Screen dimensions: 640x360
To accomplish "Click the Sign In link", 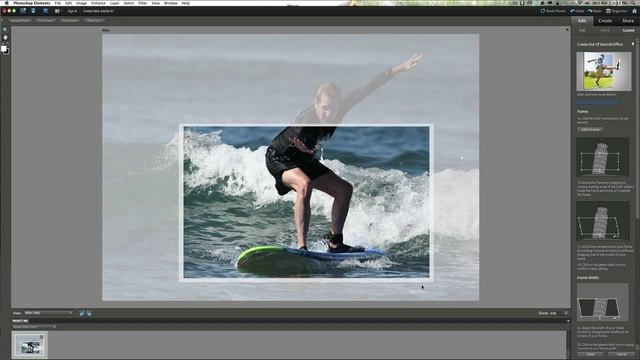I will tap(72, 11).
